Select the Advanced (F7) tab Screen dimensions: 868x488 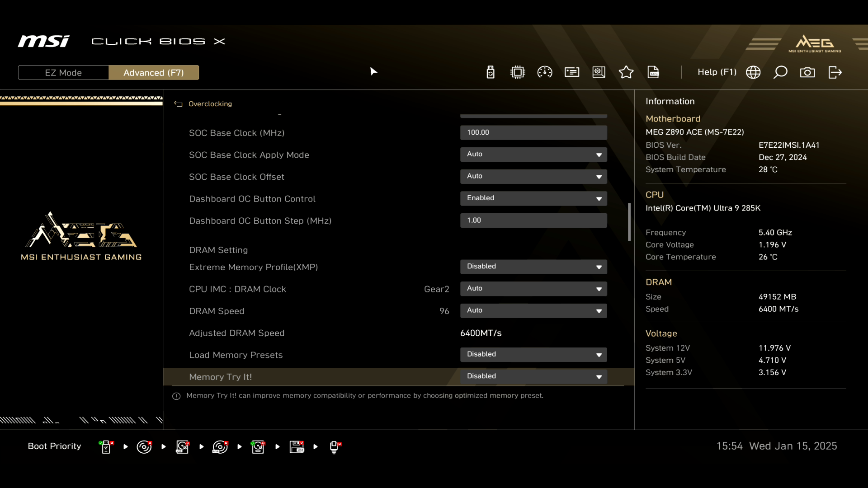(x=153, y=73)
